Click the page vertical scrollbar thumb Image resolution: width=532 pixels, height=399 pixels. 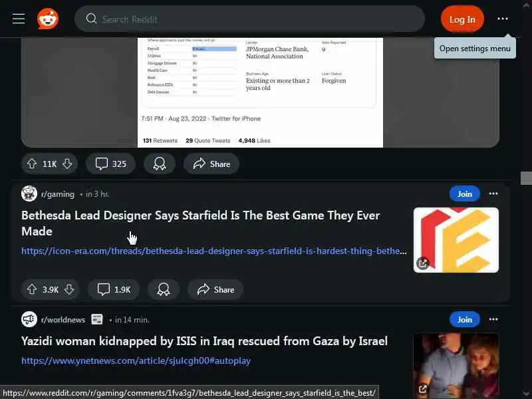pos(526,178)
